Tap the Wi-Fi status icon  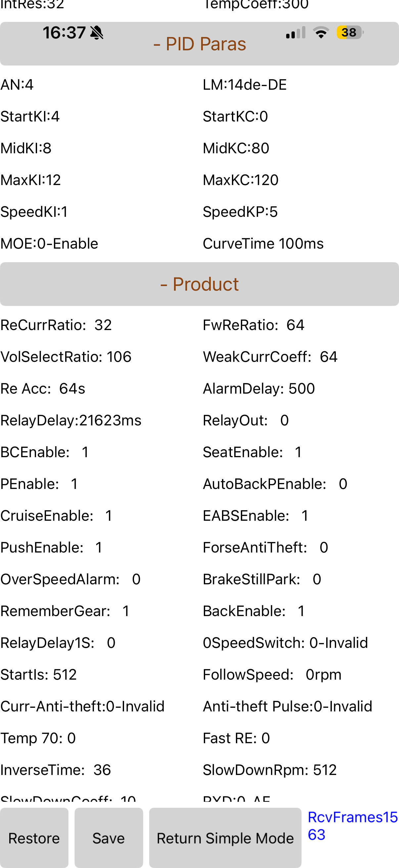tap(321, 32)
